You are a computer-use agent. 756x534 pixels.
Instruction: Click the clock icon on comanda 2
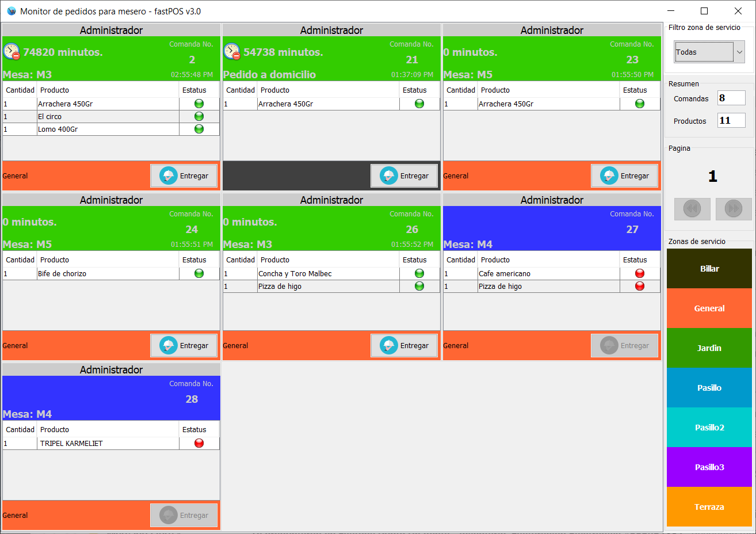pyautogui.click(x=12, y=52)
